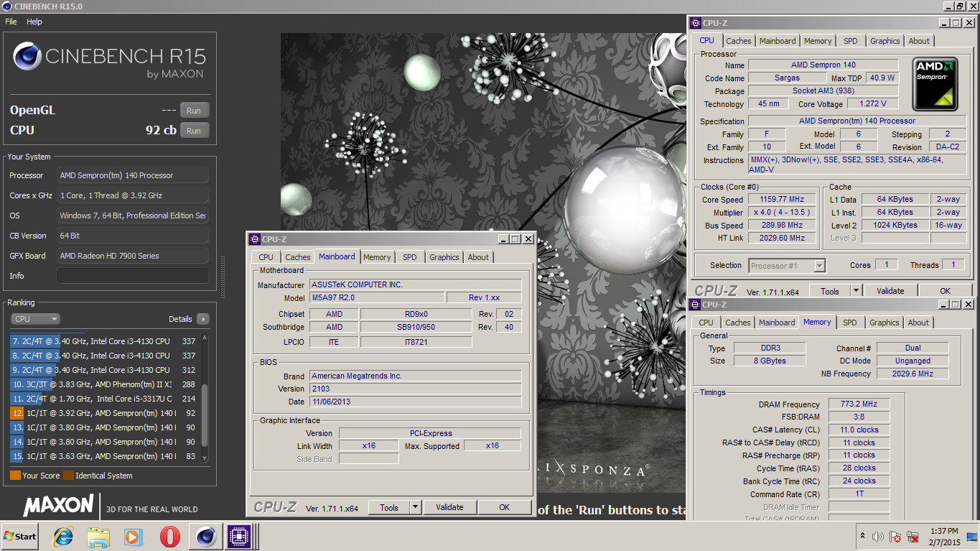Click Tools button in Mainboard CPU-Z window

click(389, 507)
